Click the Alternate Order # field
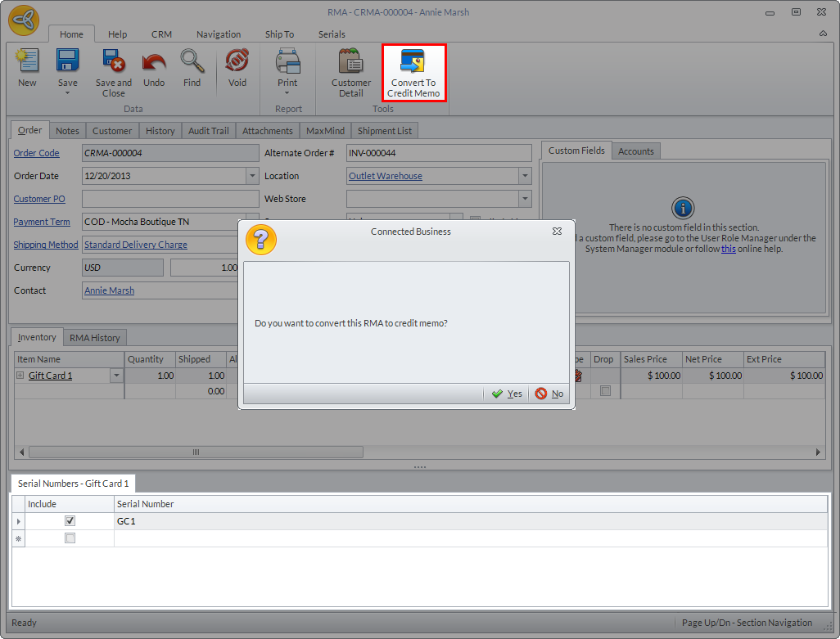 point(438,153)
